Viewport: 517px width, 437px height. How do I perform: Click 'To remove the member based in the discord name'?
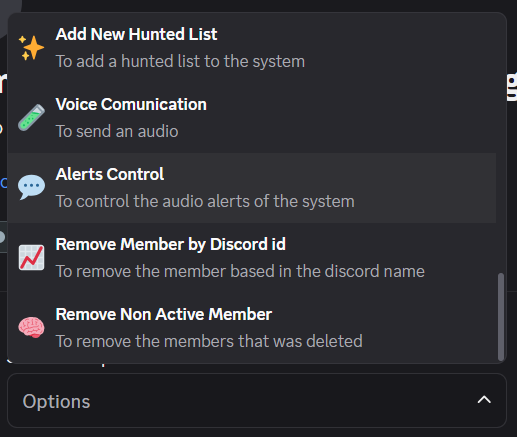click(240, 271)
